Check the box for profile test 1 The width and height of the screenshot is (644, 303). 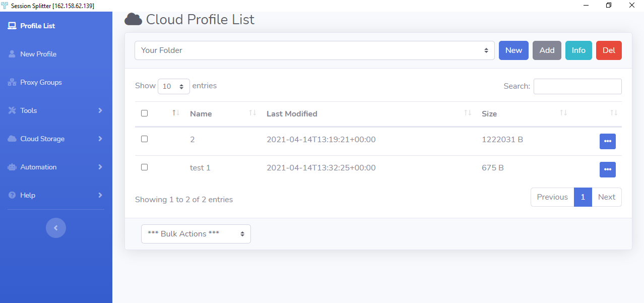(145, 167)
